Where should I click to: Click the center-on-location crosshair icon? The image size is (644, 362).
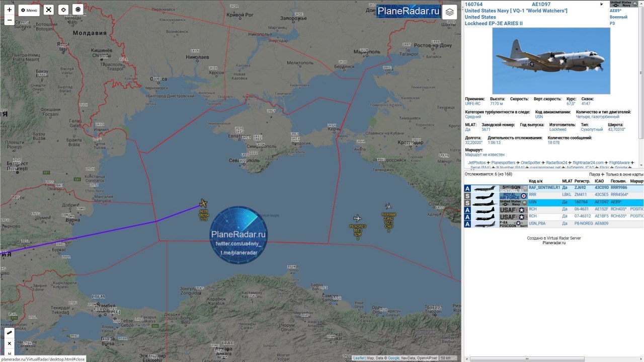click(x=63, y=10)
